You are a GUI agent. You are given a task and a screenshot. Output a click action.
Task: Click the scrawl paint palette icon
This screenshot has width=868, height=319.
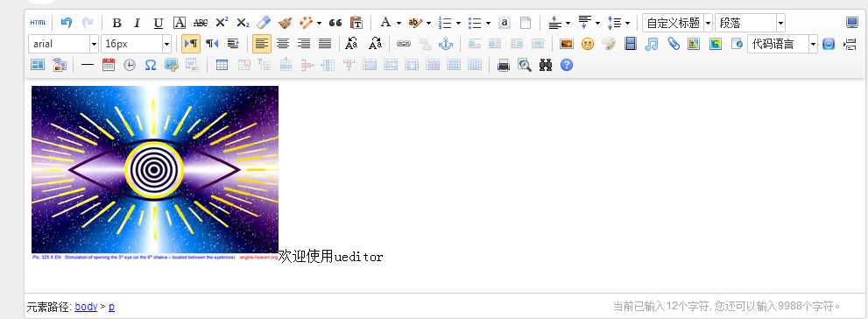point(609,44)
